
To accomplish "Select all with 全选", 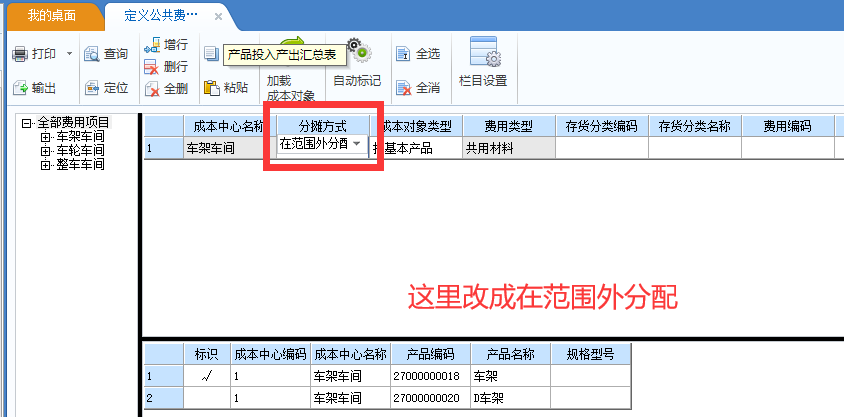I will click(x=403, y=53).
